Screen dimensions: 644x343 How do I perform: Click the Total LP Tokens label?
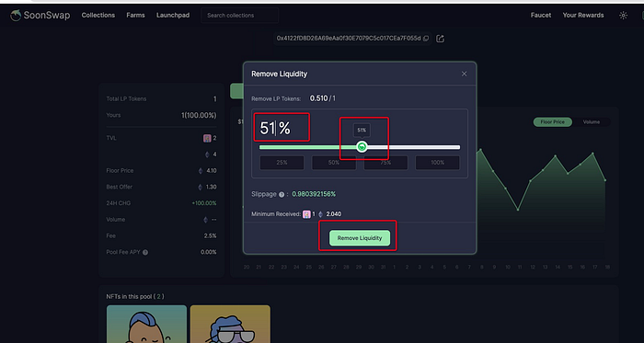(x=126, y=99)
